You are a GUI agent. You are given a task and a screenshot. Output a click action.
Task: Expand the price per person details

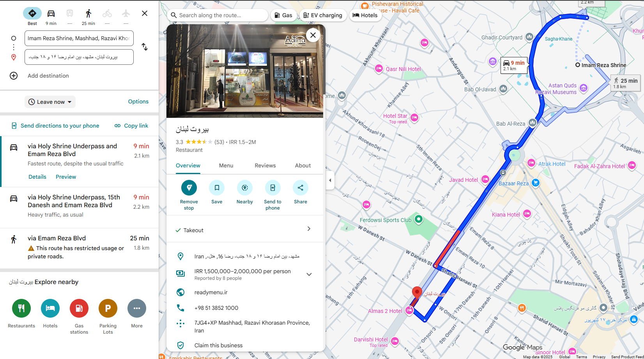(x=309, y=274)
